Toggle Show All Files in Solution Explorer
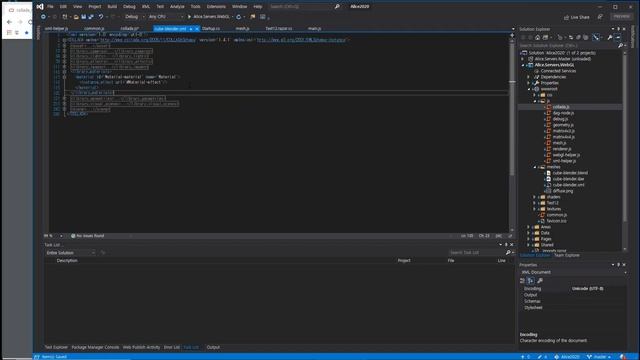Image resolution: width=640 pixels, height=360 pixels. tap(586, 38)
